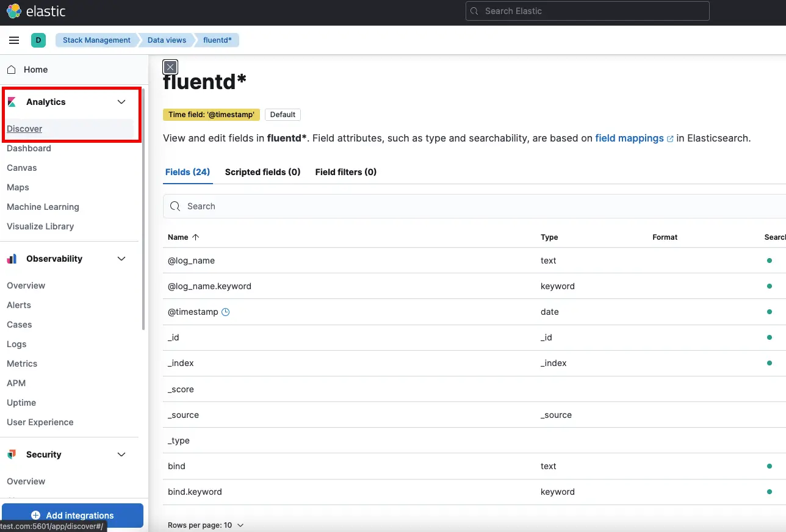Screen dimensions: 786x532
Task: Open the Rows per page dropdown
Action: coord(206,525)
